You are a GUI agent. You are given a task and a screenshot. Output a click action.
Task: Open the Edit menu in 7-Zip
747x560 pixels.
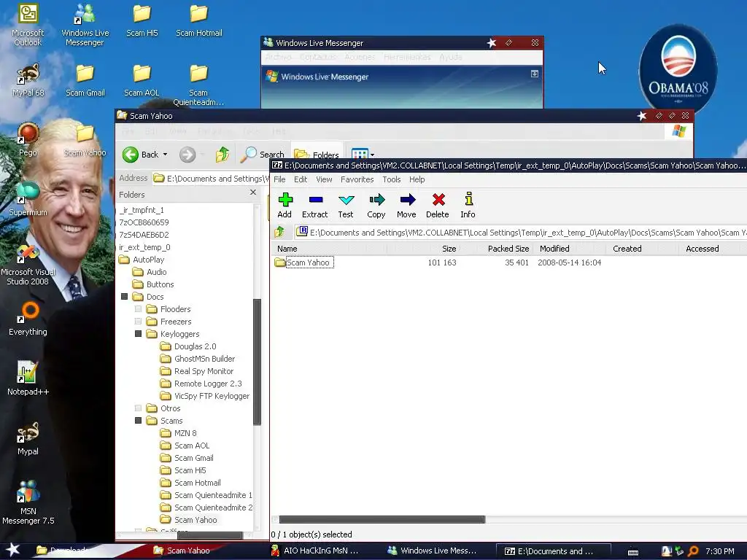pos(301,179)
